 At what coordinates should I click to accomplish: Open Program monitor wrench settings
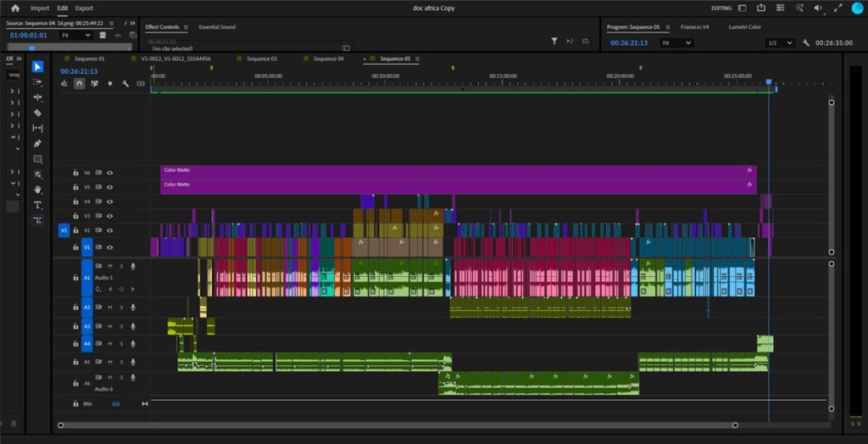click(806, 42)
